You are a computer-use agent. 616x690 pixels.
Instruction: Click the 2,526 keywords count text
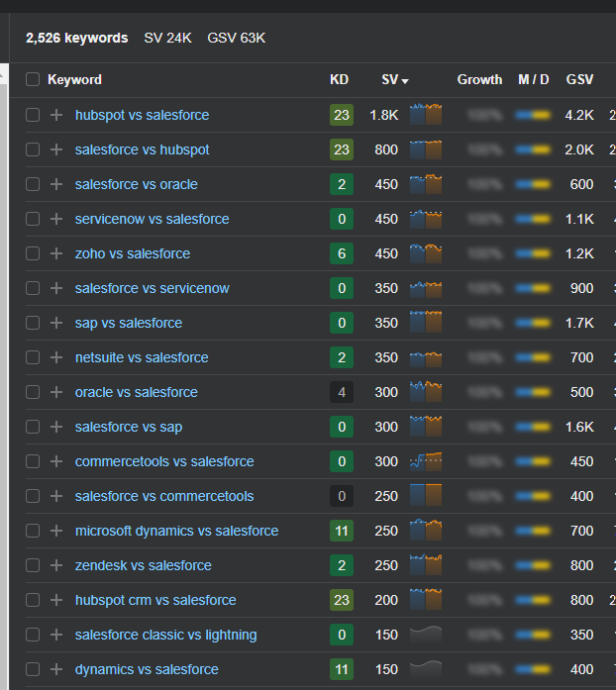click(76, 39)
